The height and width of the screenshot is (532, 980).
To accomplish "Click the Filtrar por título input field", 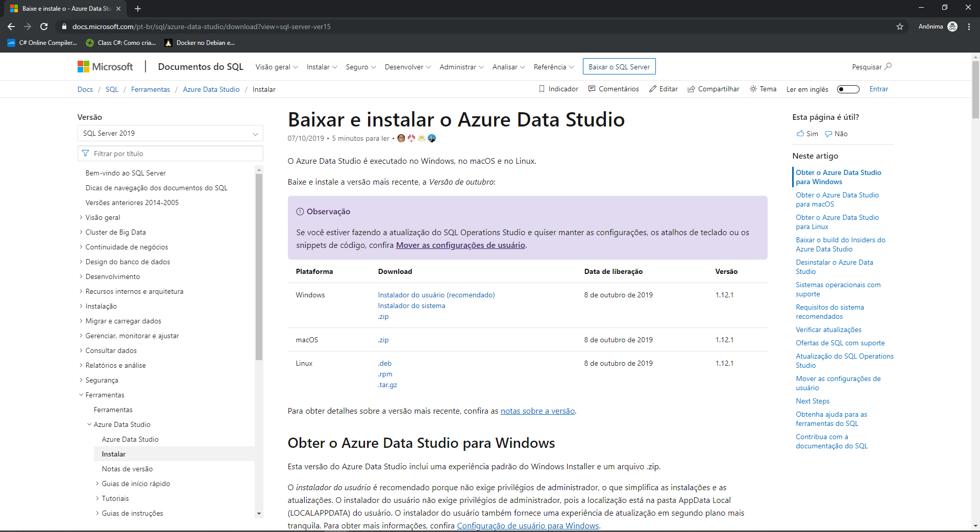I will tap(170, 153).
